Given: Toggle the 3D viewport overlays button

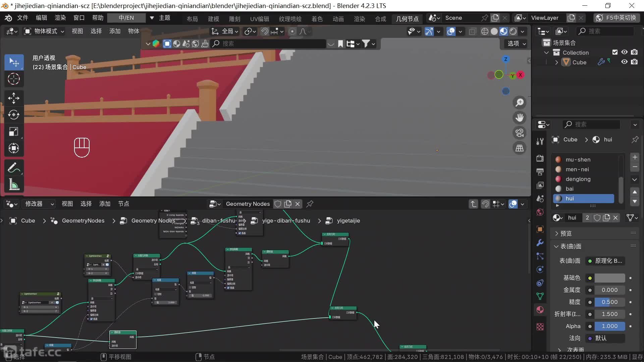Looking at the screenshot, I should pos(451,31).
